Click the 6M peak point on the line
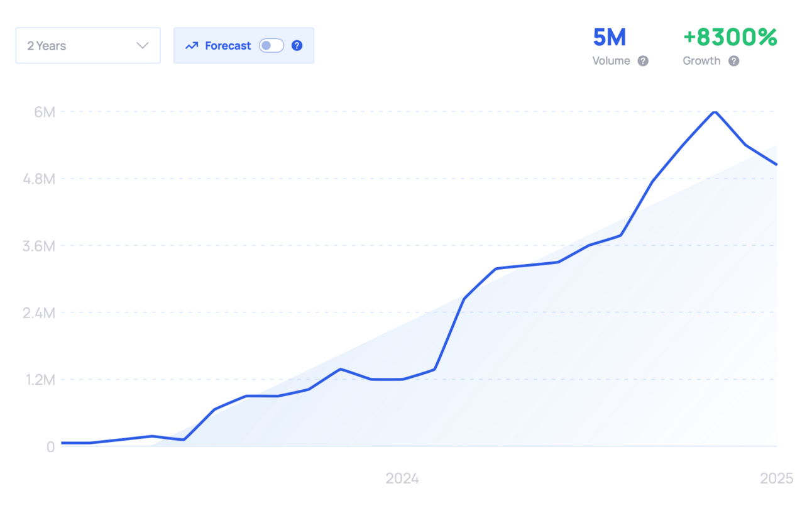This screenshot has height=508, width=812. tap(714, 111)
